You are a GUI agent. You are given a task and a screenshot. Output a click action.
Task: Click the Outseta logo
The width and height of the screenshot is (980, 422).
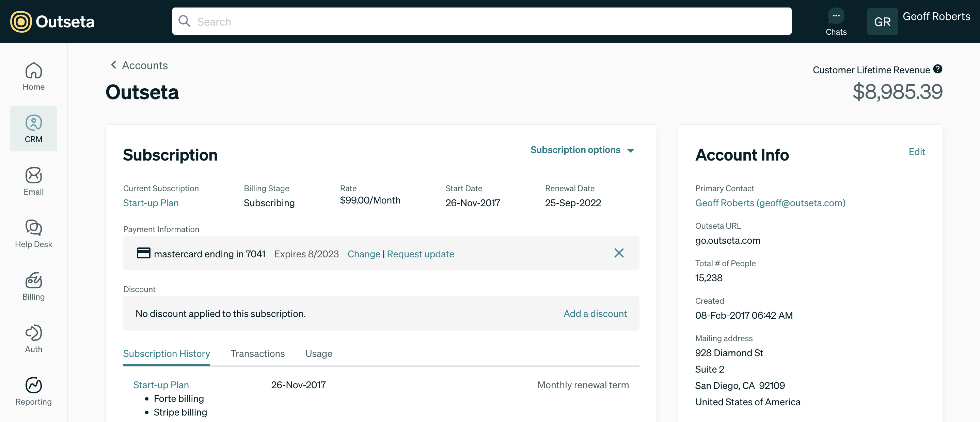51,21
